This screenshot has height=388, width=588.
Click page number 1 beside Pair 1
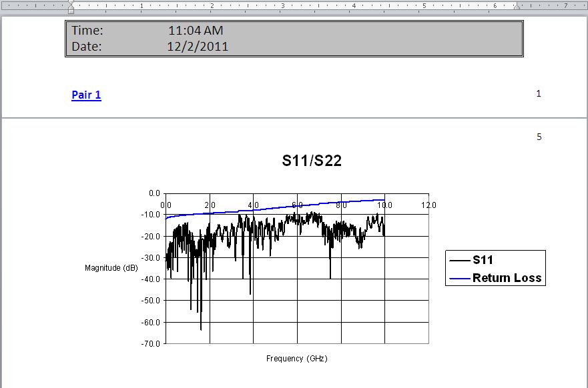[539, 93]
